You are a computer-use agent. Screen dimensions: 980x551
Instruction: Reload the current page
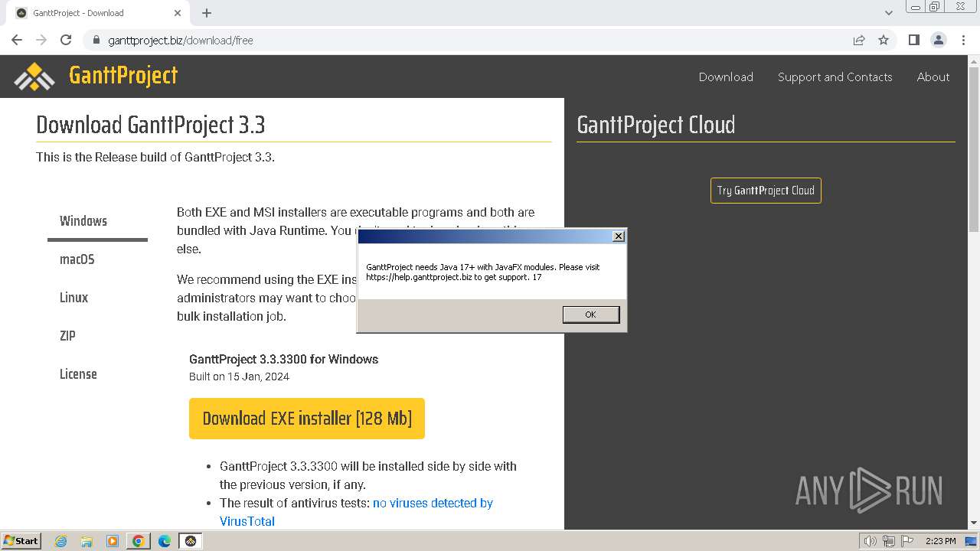tap(66, 40)
